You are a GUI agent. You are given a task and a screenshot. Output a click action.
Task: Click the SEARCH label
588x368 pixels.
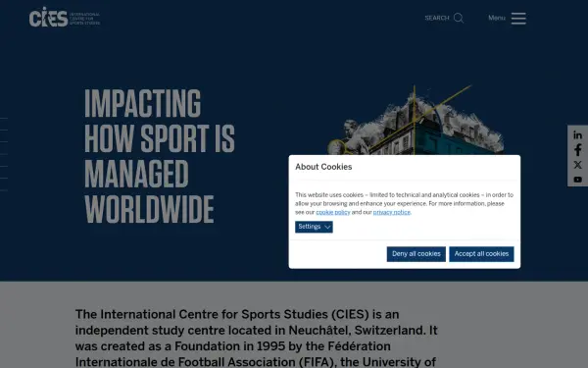pos(437,18)
